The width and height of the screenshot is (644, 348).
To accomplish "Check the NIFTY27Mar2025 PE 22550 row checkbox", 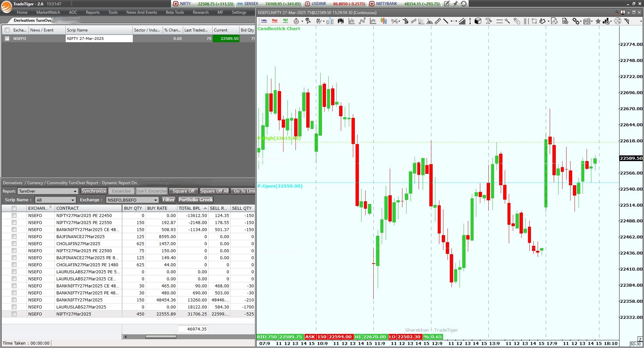I will click(x=14, y=222).
